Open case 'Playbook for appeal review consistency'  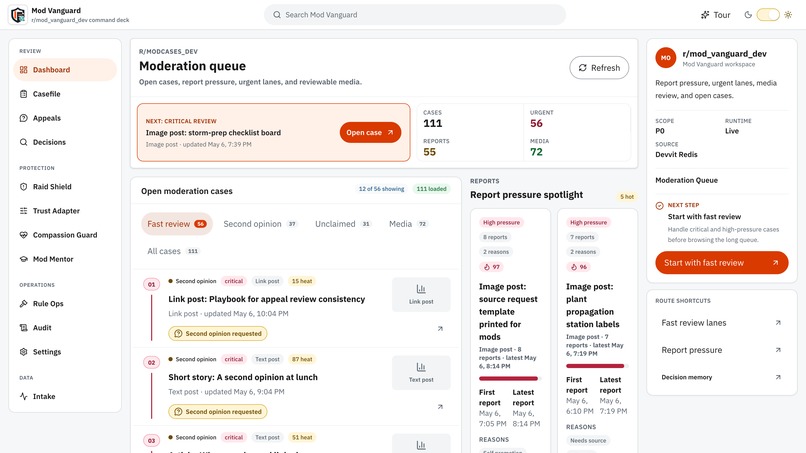(267, 299)
